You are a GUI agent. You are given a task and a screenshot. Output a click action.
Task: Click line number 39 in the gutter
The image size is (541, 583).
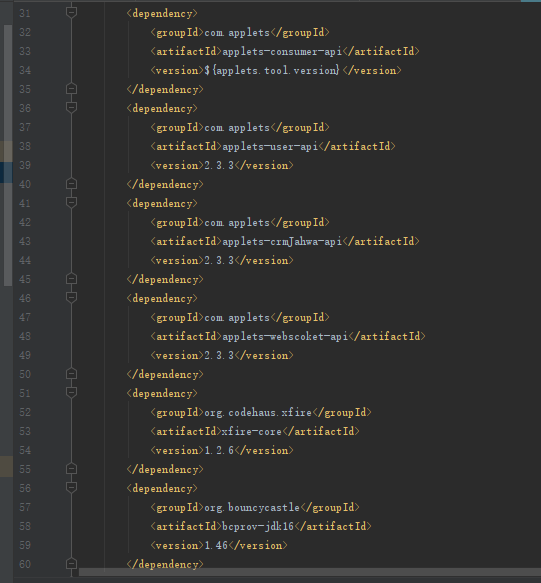coord(25,165)
